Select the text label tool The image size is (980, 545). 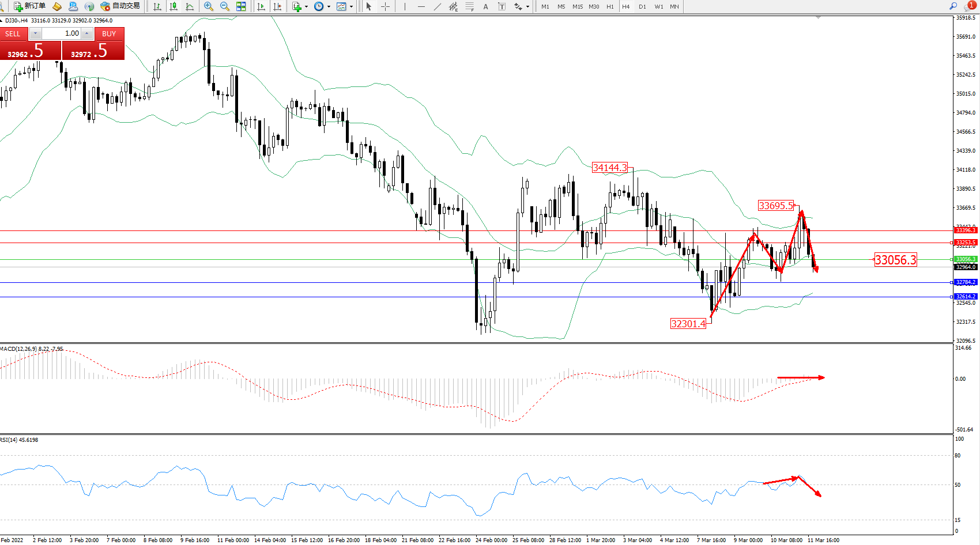coord(486,6)
